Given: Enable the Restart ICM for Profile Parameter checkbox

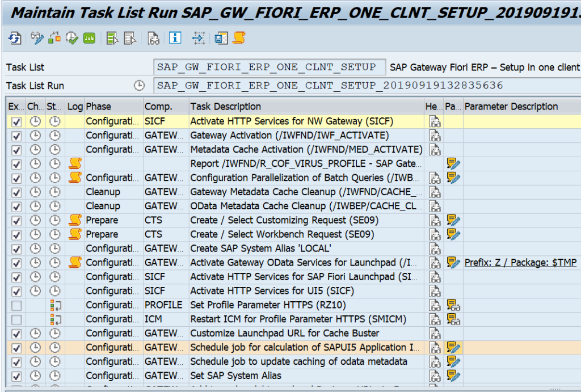Looking at the screenshot, I should [16, 319].
